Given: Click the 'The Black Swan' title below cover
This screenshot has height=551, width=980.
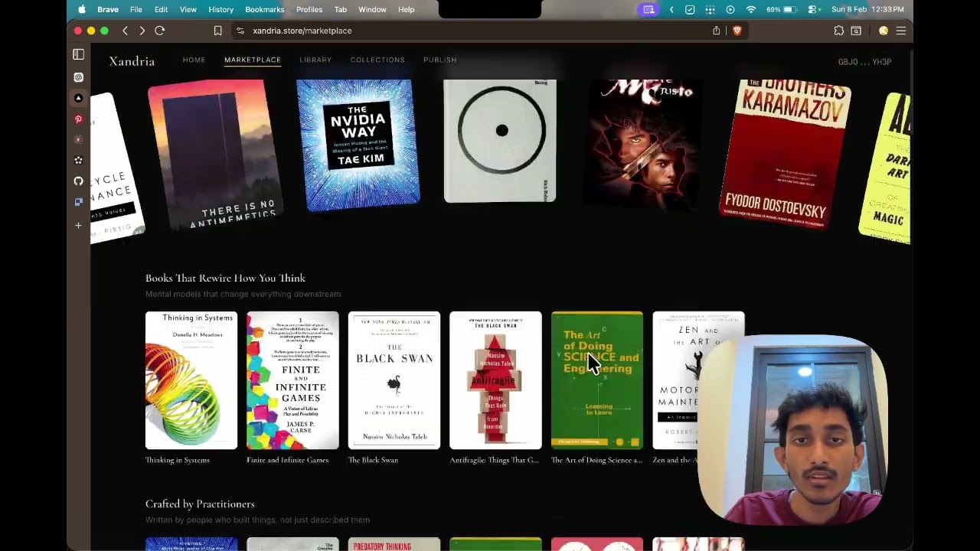Looking at the screenshot, I should click(373, 460).
